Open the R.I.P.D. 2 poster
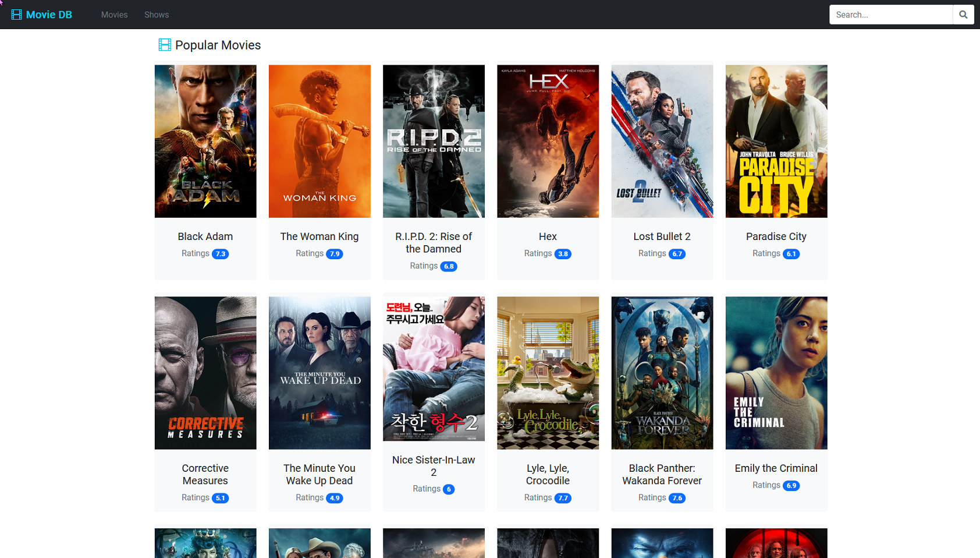This screenshot has height=558, width=980. (434, 141)
